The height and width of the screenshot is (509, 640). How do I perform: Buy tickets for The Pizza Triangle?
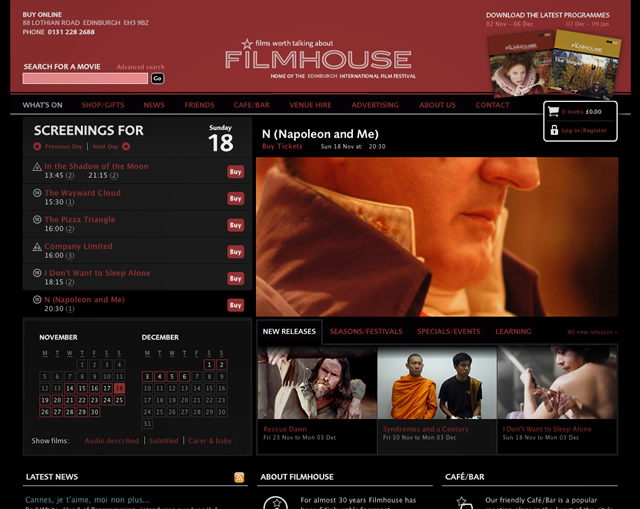pos(236,225)
